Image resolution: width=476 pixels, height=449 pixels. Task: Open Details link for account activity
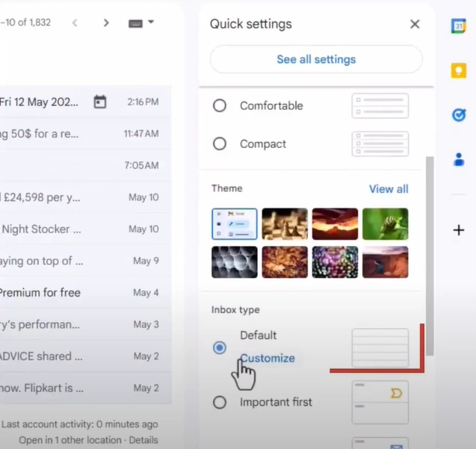point(143,440)
